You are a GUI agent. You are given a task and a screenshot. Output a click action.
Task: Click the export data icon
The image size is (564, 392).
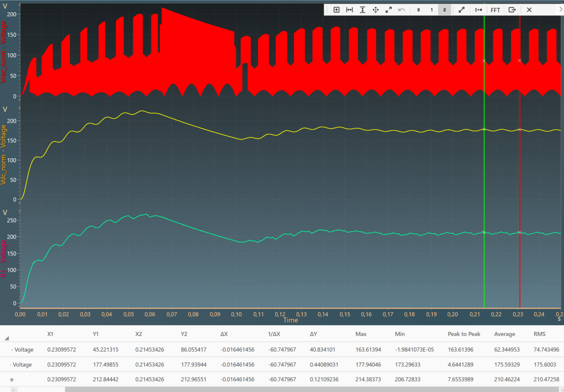point(512,10)
